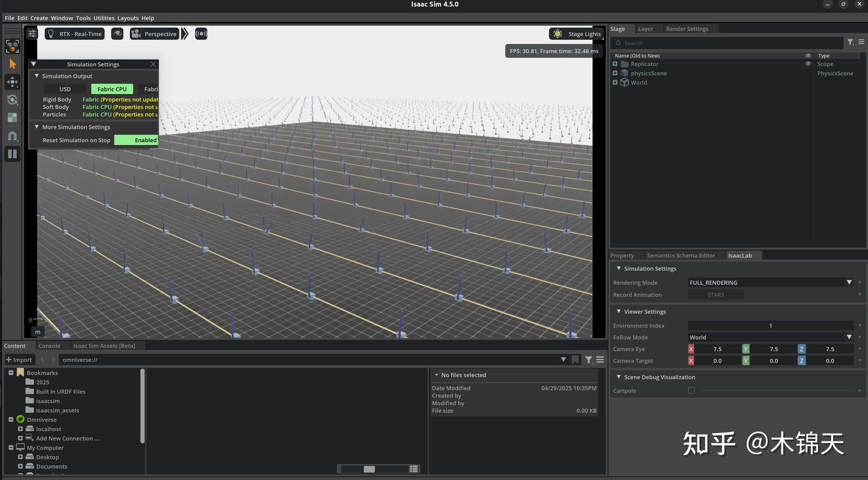Select the selection mode cubes tool
Screen dimensions: 868x480
(12, 46)
